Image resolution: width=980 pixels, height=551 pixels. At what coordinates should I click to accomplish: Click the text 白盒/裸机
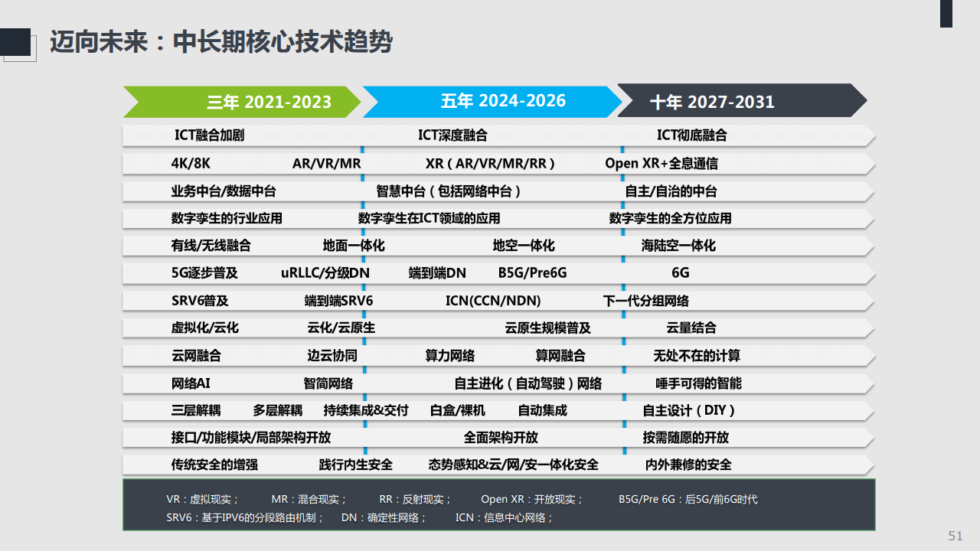point(458,410)
